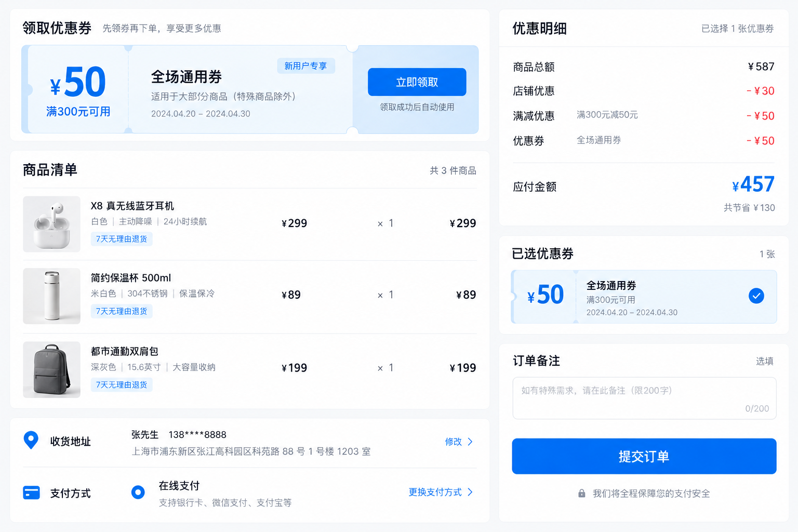Click the 满300元减50元 description

click(607, 115)
